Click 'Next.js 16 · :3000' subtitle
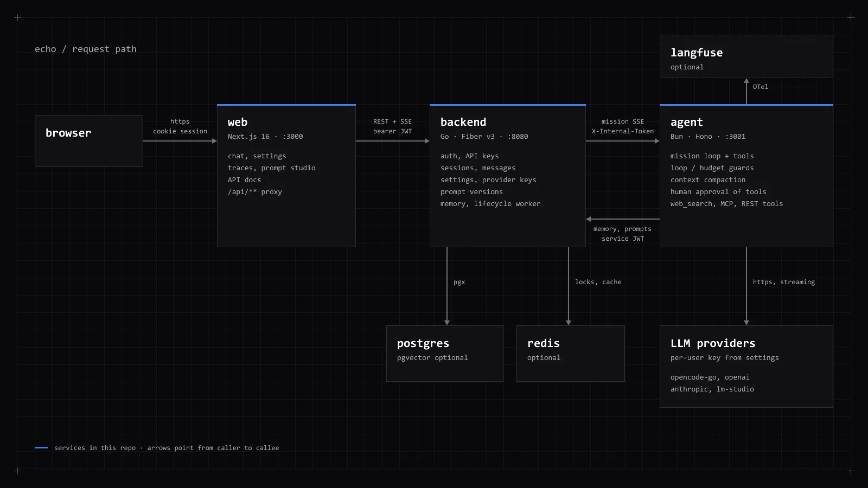 tap(265, 137)
